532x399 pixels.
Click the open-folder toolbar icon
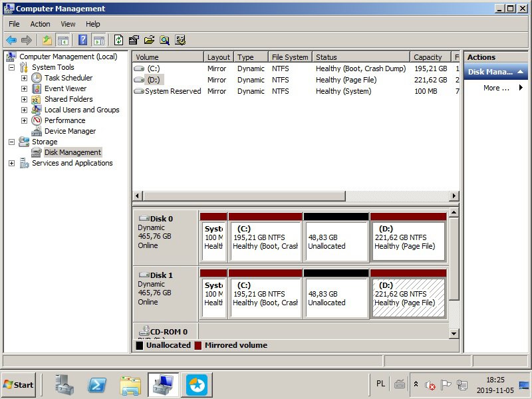coord(149,40)
